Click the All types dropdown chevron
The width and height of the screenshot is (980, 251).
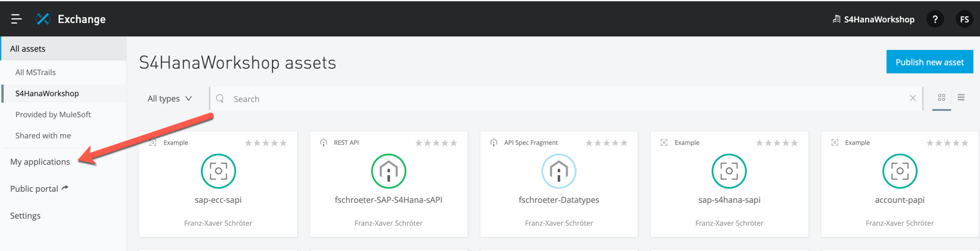[188, 99]
